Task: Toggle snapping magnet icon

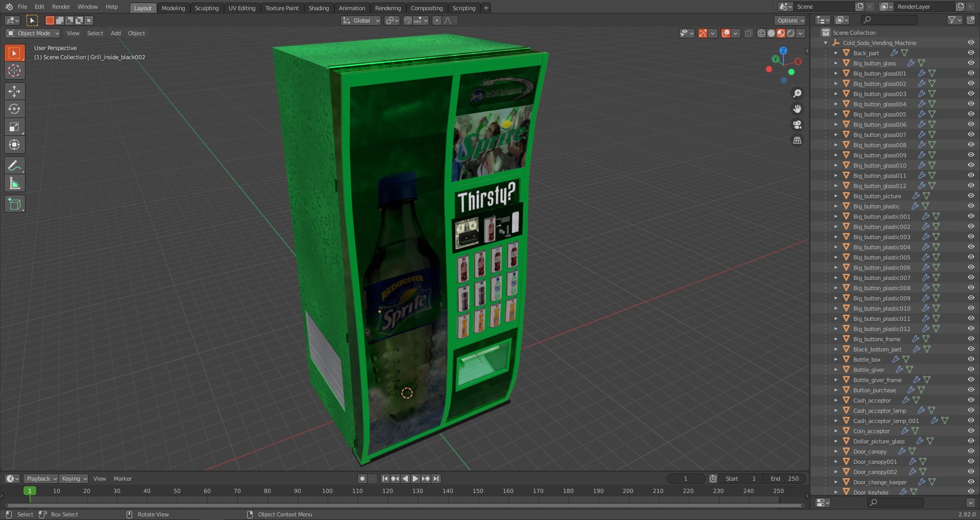Action: (407, 20)
